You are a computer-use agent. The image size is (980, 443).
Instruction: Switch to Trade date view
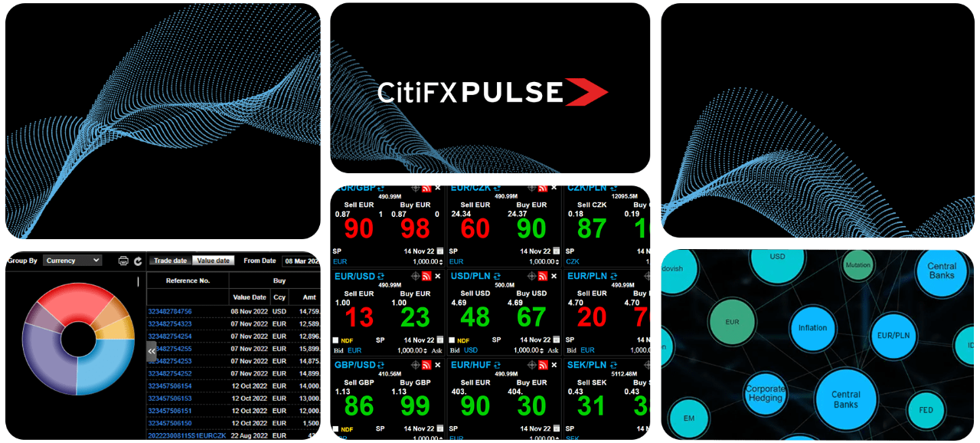170,261
